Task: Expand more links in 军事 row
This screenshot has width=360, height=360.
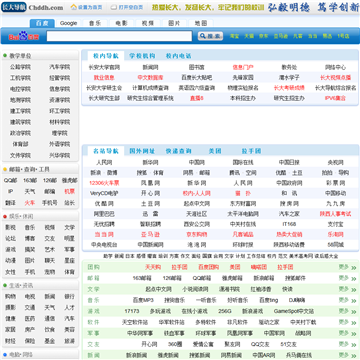Action: (347, 333)
